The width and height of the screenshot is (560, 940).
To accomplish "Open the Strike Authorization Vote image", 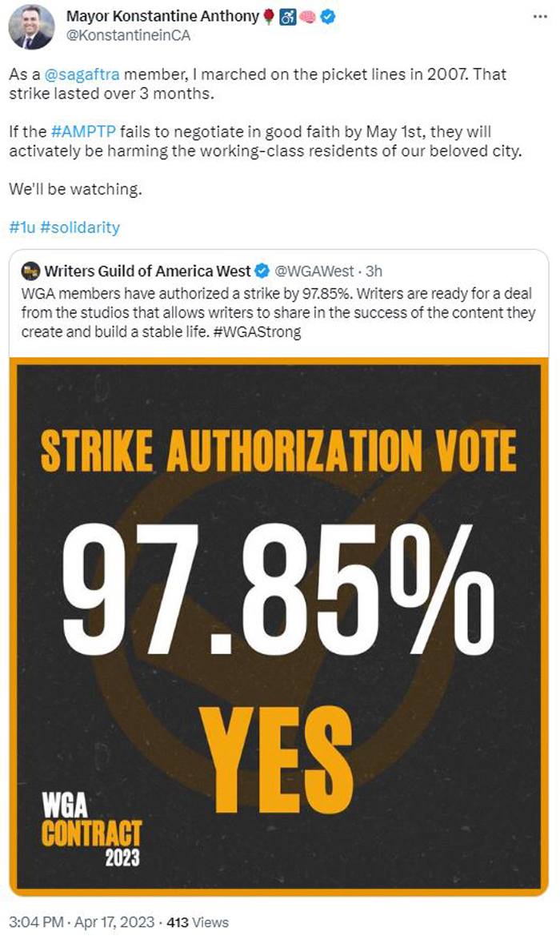I will pos(279,626).
